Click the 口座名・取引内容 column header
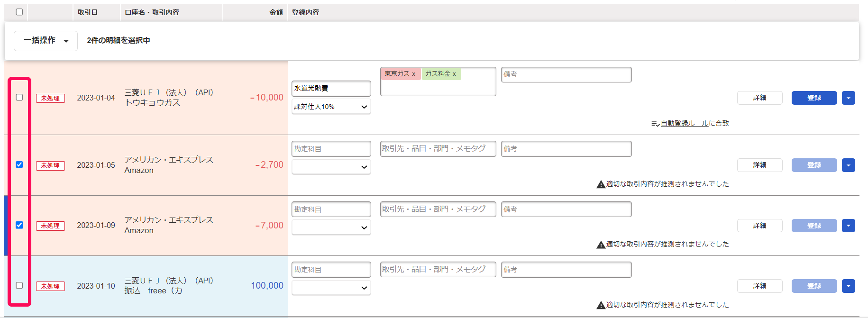868x318 pixels. (152, 12)
